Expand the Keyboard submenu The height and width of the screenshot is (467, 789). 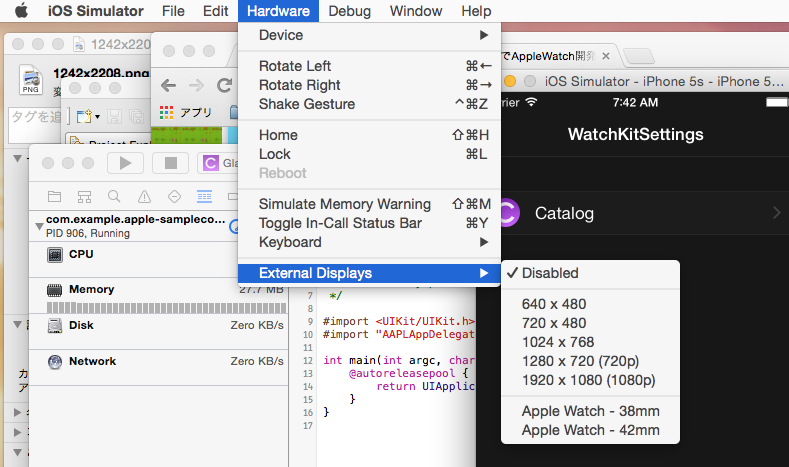pyautogui.click(x=369, y=242)
